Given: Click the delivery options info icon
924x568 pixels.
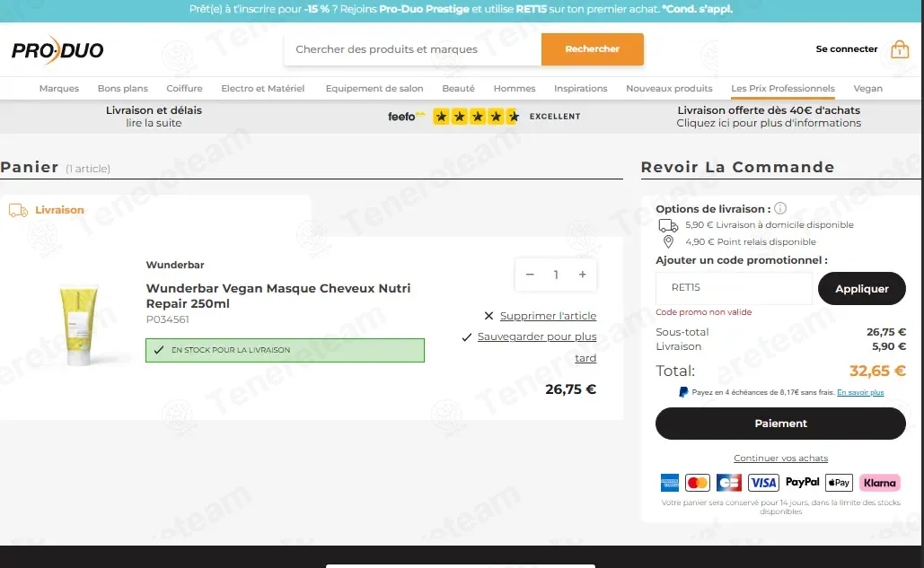Looking at the screenshot, I should click(780, 208).
